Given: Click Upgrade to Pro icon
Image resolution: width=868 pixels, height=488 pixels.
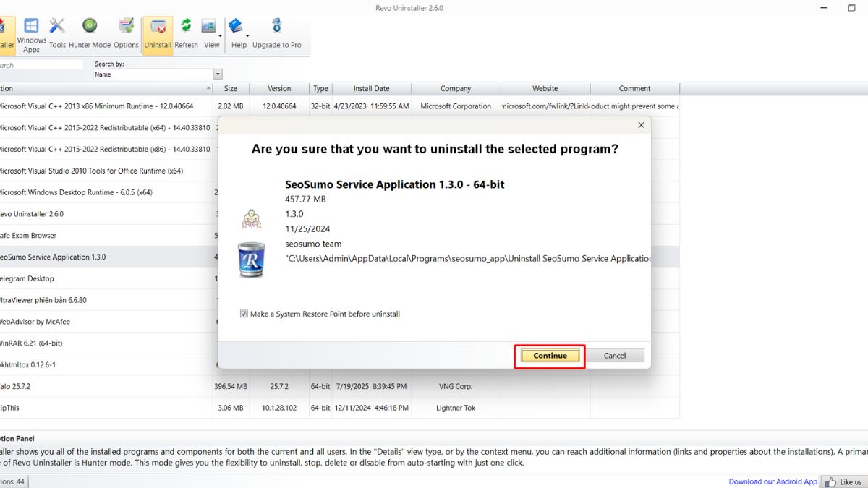Looking at the screenshot, I should click(x=276, y=35).
